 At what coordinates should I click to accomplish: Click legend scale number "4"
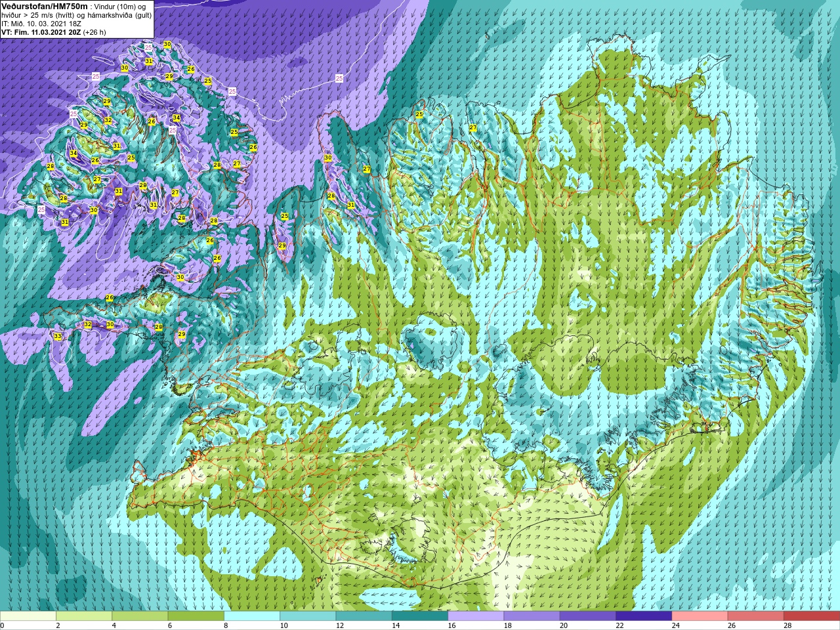click(114, 626)
